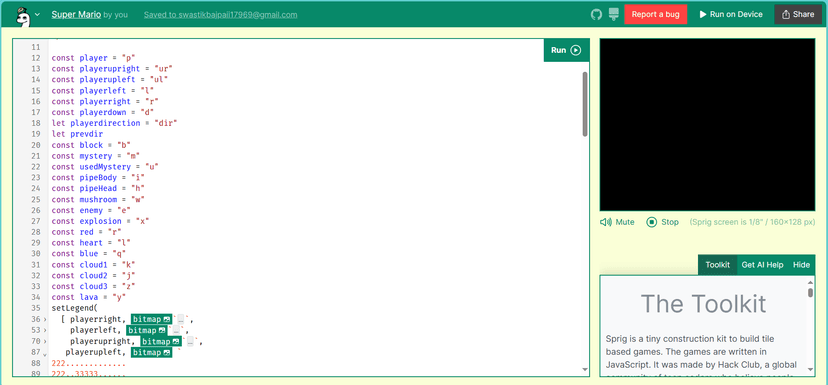Open playerupright bitmap editor
Screen dimensions: 828x385
[x=162, y=341]
